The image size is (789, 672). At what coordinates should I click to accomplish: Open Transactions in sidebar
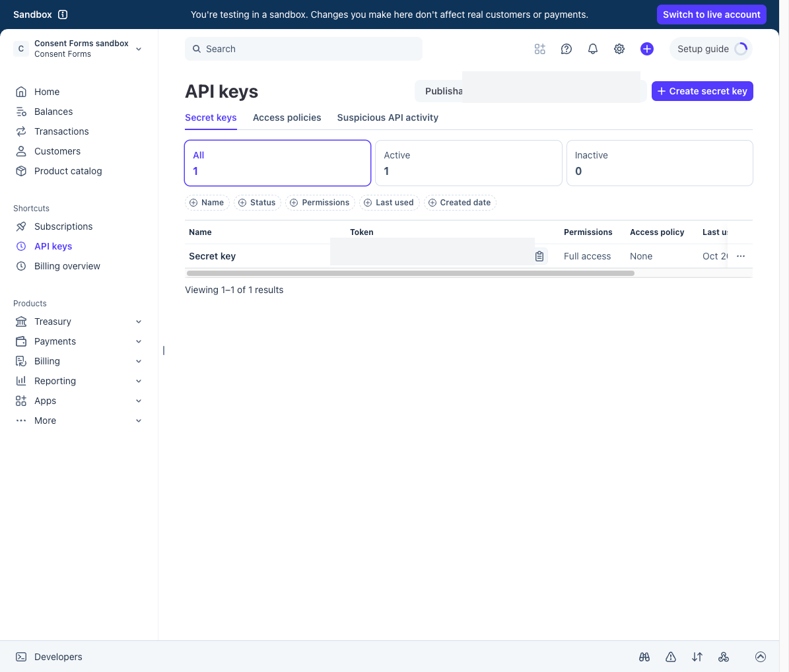coord(61,131)
